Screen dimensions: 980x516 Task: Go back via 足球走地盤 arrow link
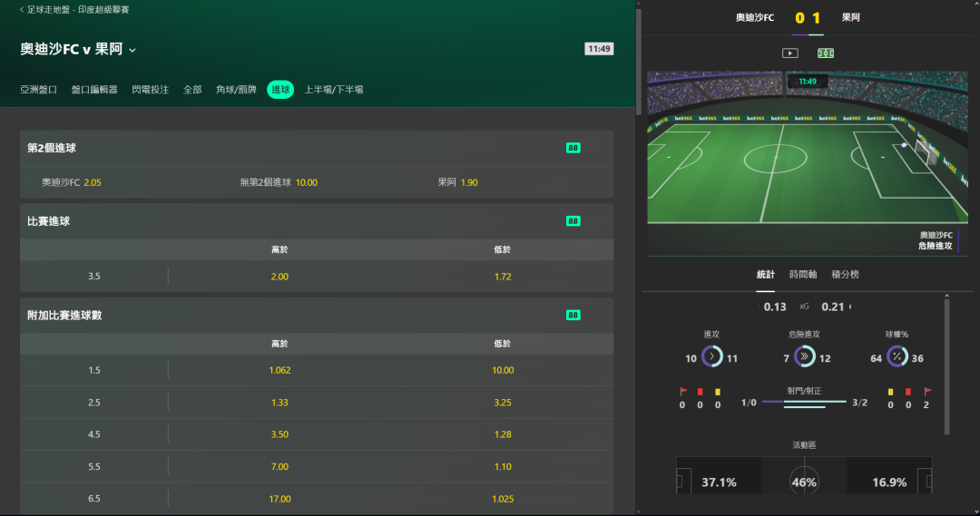pyautogui.click(x=73, y=9)
